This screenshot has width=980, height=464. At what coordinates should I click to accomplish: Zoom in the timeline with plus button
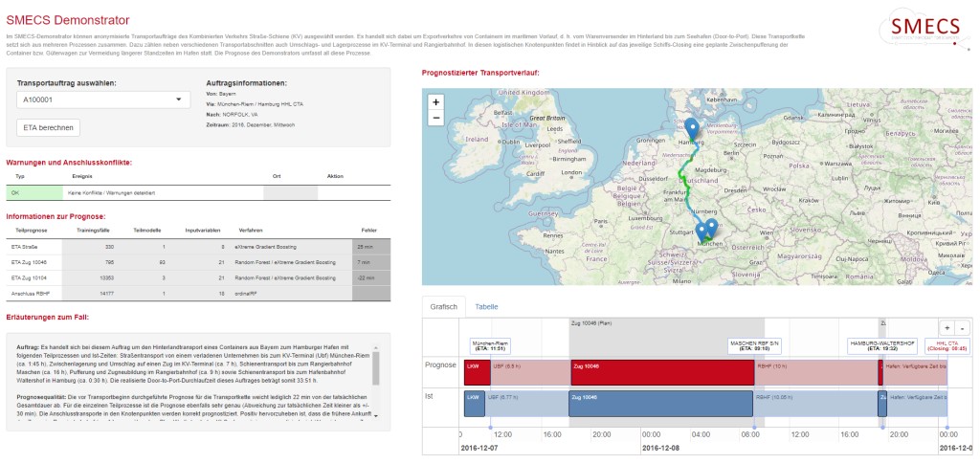click(947, 327)
